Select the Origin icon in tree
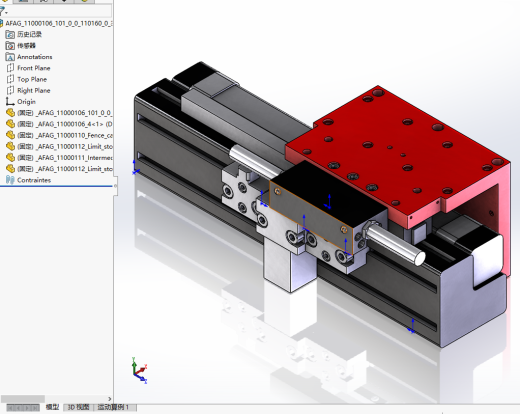Image resolution: width=520 pixels, height=414 pixels. (x=10, y=102)
